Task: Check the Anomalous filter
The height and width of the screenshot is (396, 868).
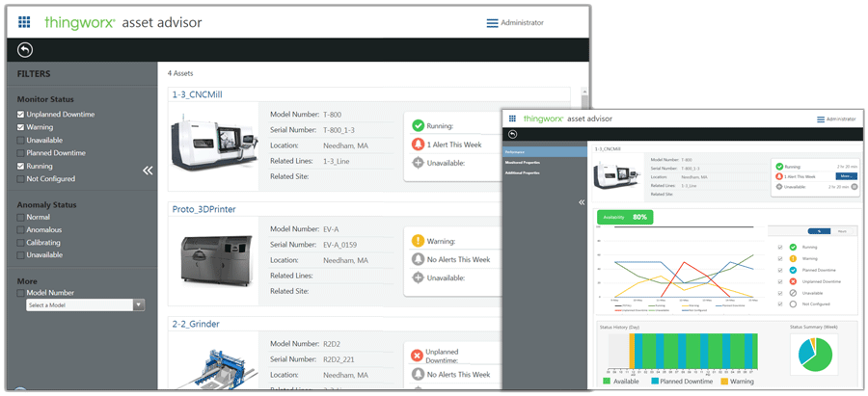Action: tap(20, 229)
